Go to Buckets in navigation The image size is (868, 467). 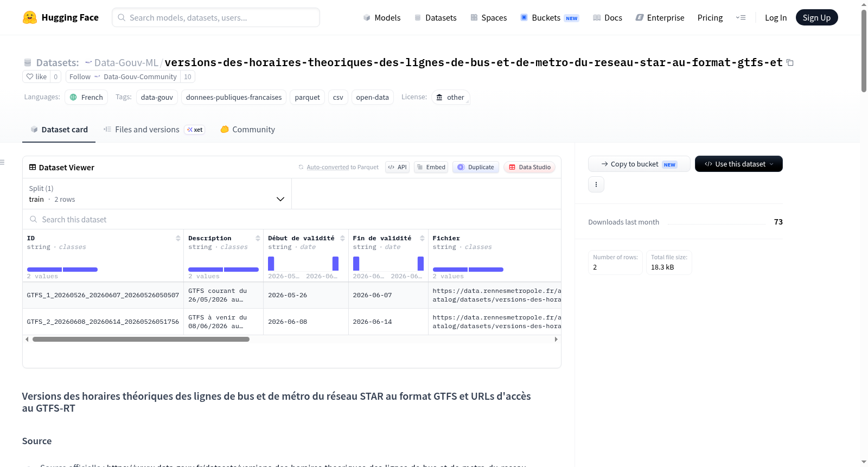(550, 17)
